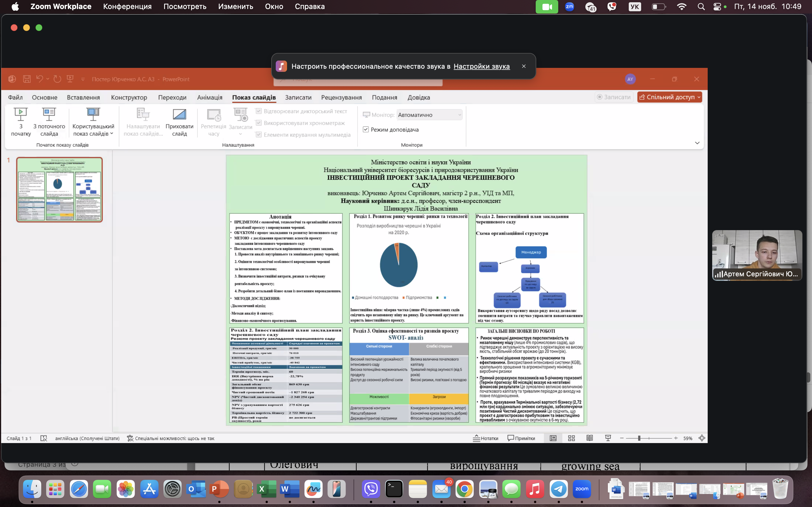This screenshot has width=812, height=507.
Task: Collapse the ribbon with chevron
Action: (697, 143)
